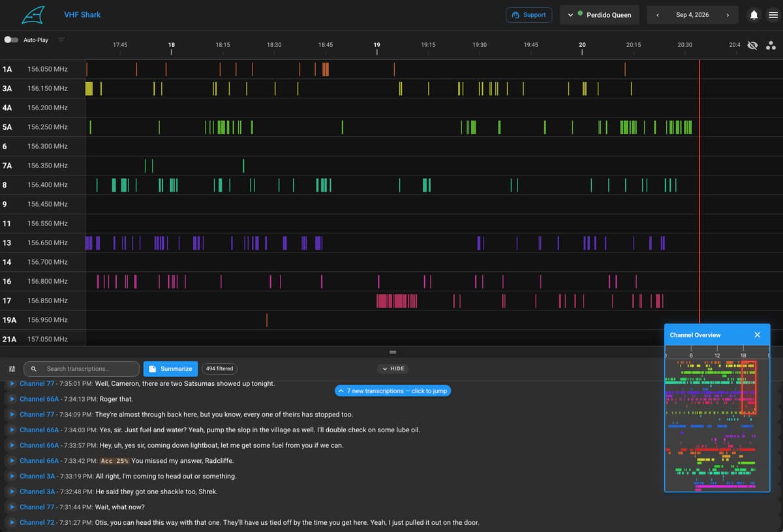The width and height of the screenshot is (783, 532).
Task: Click the red viewport box in Channel Overview
Action: 748,387
